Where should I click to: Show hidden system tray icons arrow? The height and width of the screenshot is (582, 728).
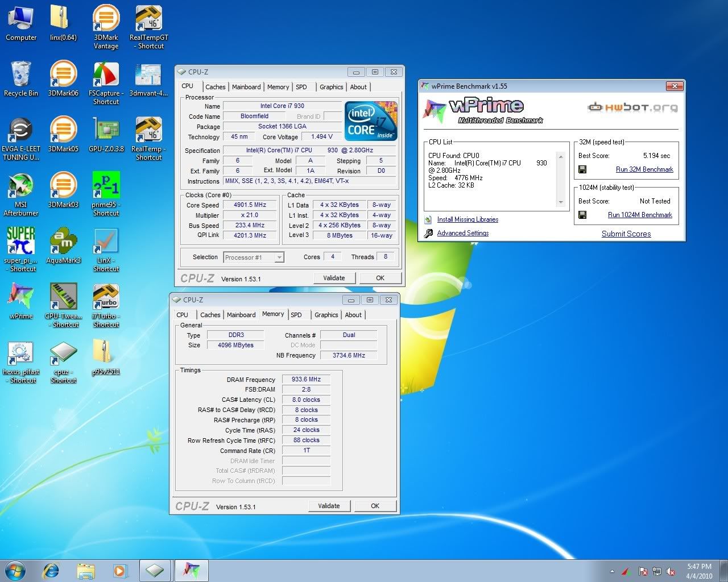point(612,571)
